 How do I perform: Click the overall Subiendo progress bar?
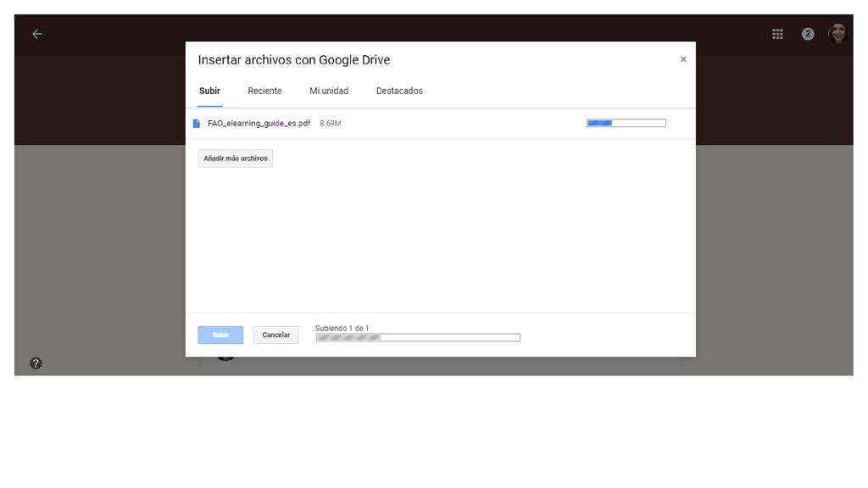tap(418, 337)
